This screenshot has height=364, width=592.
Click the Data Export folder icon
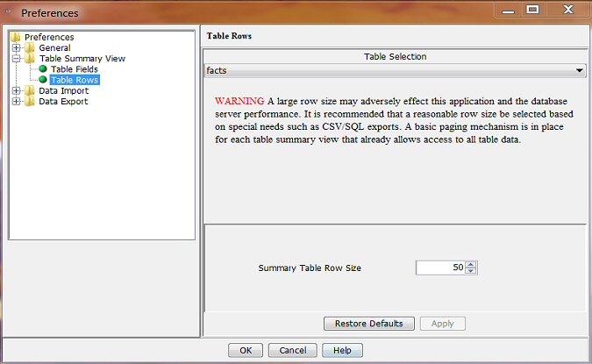pyautogui.click(x=30, y=101)
